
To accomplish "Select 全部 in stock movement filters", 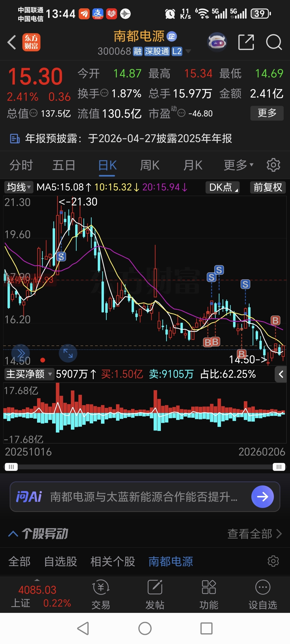I will [x=19, y=561].
